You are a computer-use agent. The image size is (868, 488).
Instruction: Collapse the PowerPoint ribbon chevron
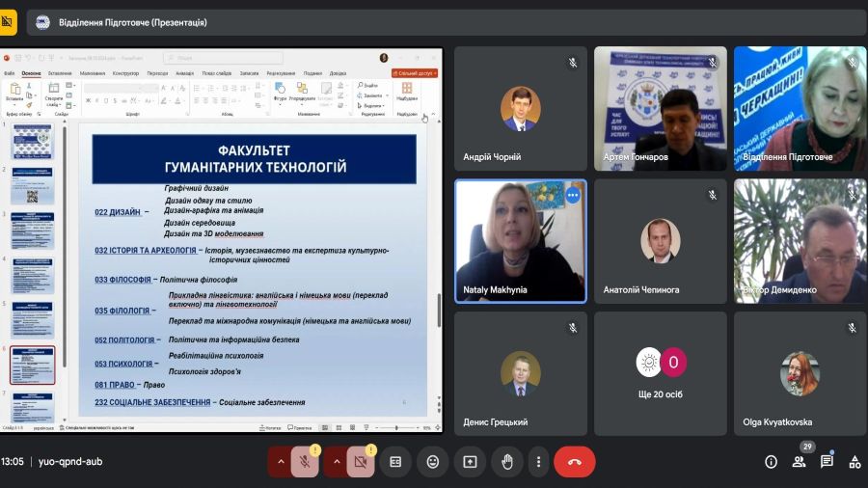(433, 114)
